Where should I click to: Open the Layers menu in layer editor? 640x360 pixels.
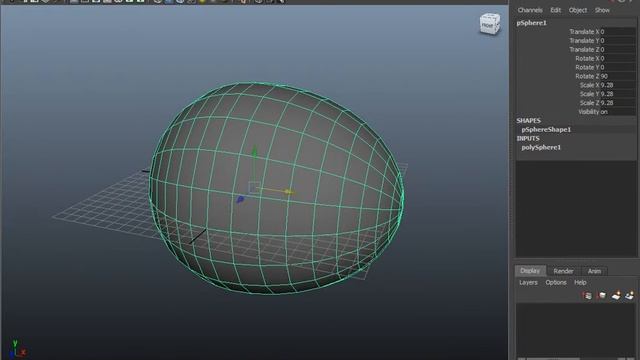[528, 282]
